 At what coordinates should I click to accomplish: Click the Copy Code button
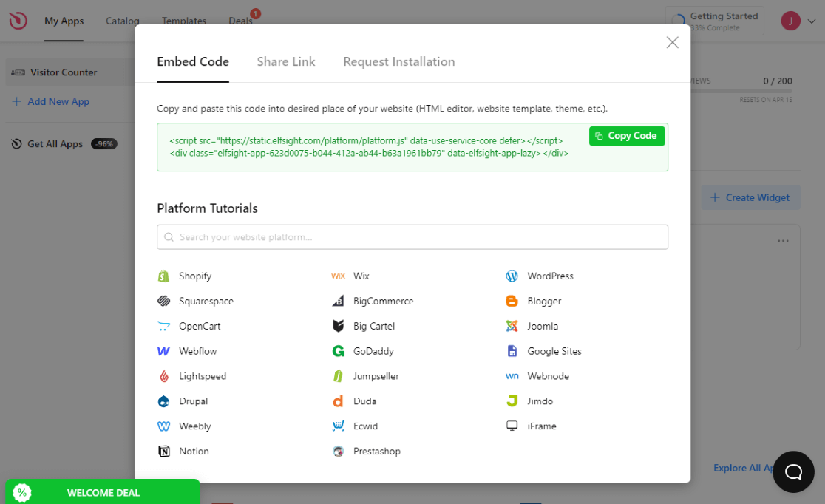pyautogui.click(x=626, y=135)
